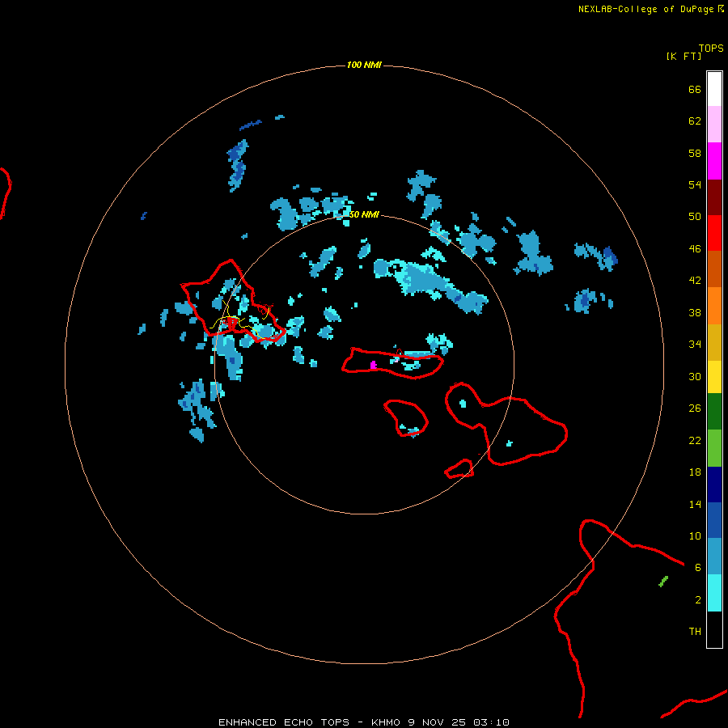This screenshot has height=728, width=728.
Task: Pick the gold 34 legend color band
Action: [x=714, y=342]
